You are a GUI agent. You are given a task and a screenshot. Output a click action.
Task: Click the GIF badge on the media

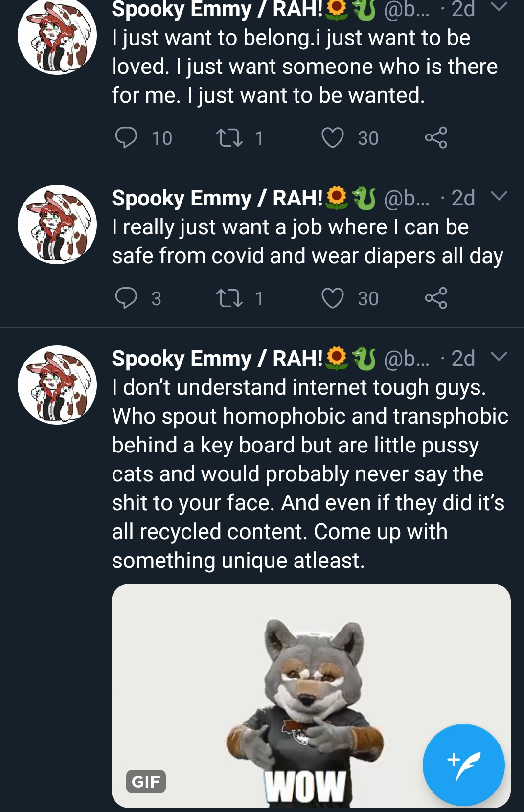pyautogui.click(x=146, y=781)
